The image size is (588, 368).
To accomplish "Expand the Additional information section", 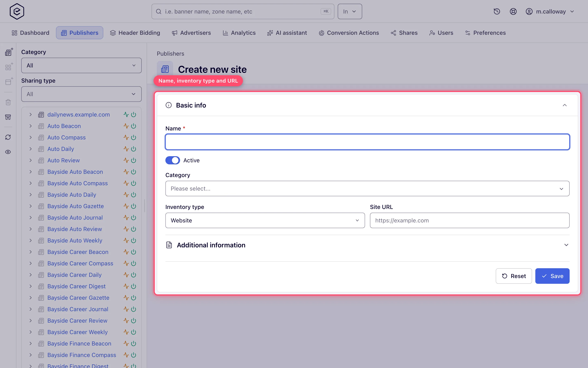I will pos(367,245).
